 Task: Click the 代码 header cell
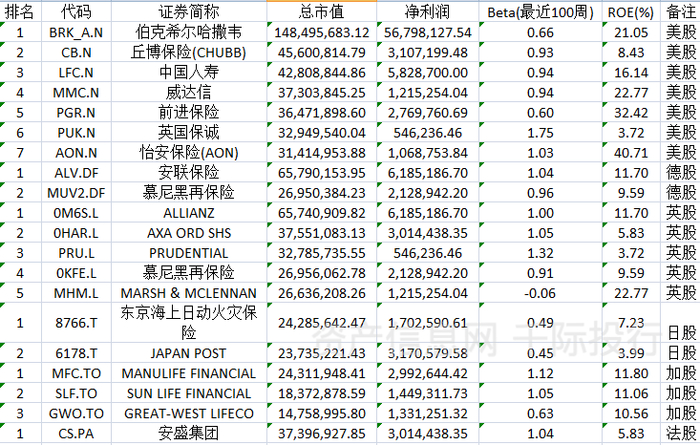pyautogui.click(x=76, y=12)
